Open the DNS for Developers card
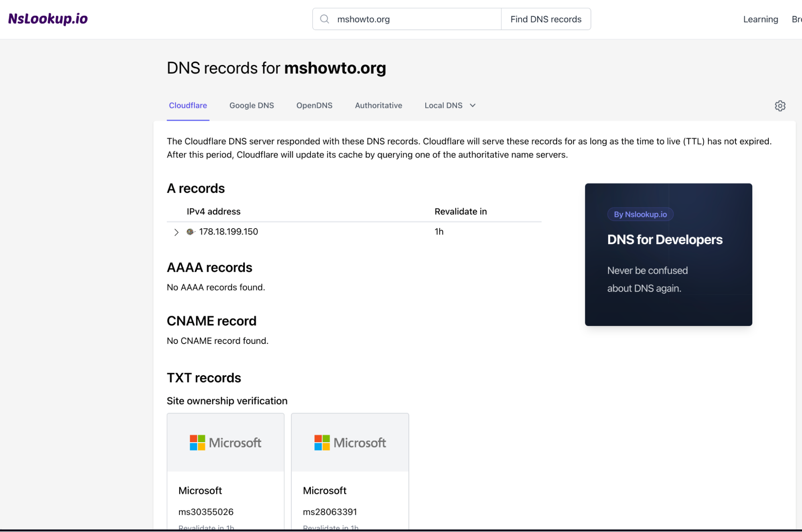 pyautogui.click(x=668, y=255)
